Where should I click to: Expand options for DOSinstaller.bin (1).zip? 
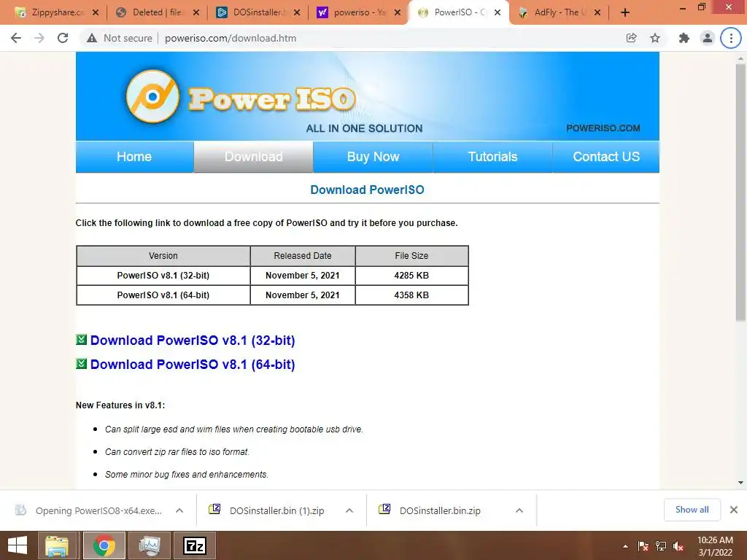coord(349,510)
